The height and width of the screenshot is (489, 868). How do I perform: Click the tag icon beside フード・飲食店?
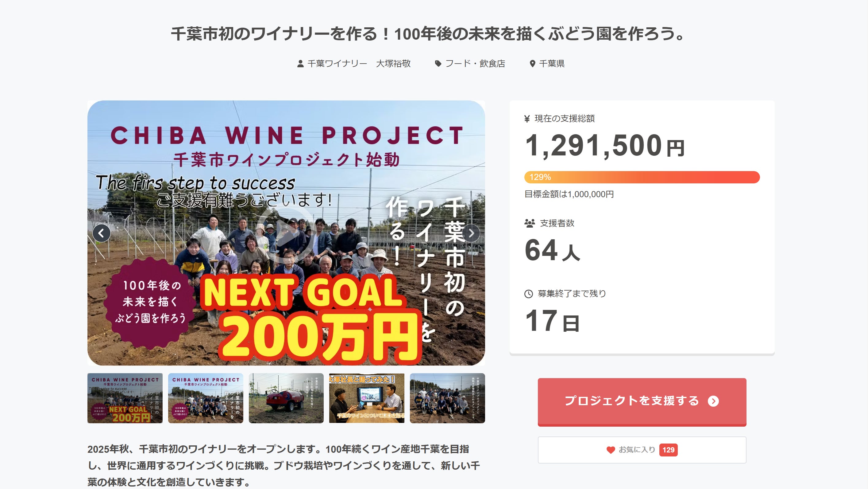438,63
